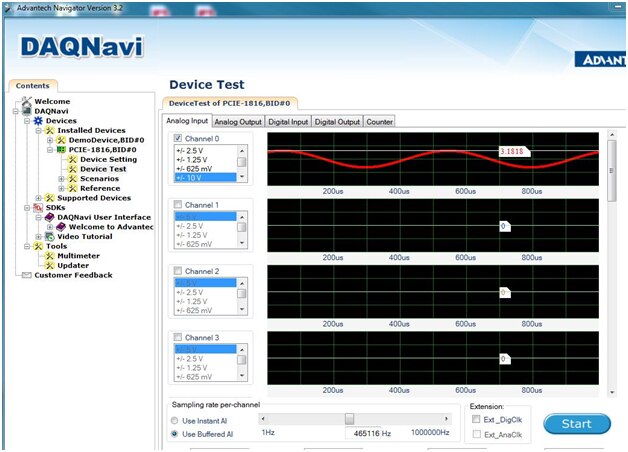The width and height of the screenshot is (628, 452).
Task: Click the DAQNavi User Interface book icon
Action: 50,217
